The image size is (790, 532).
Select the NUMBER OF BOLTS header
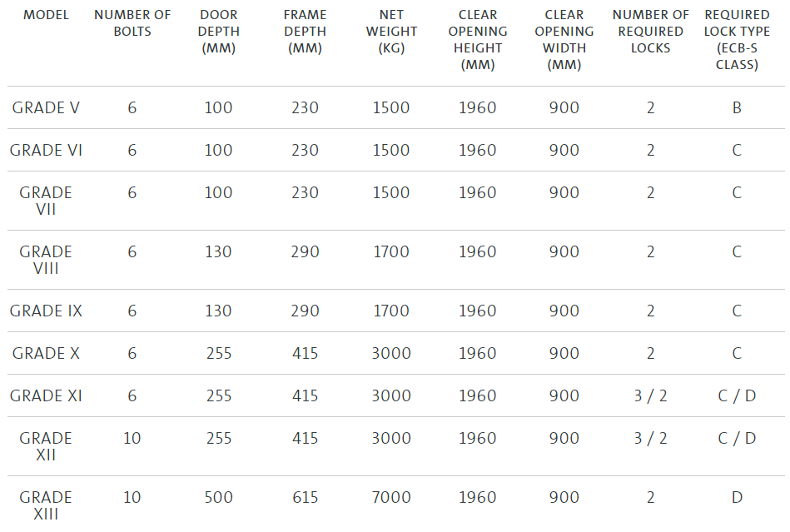[132, 22]
